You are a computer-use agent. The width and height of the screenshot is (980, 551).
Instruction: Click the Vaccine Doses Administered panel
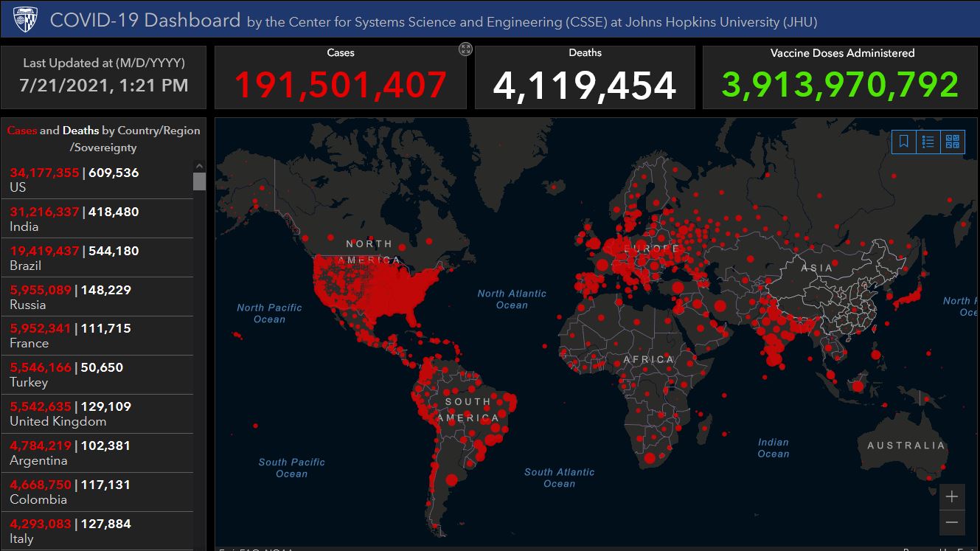tap(841, 78)
